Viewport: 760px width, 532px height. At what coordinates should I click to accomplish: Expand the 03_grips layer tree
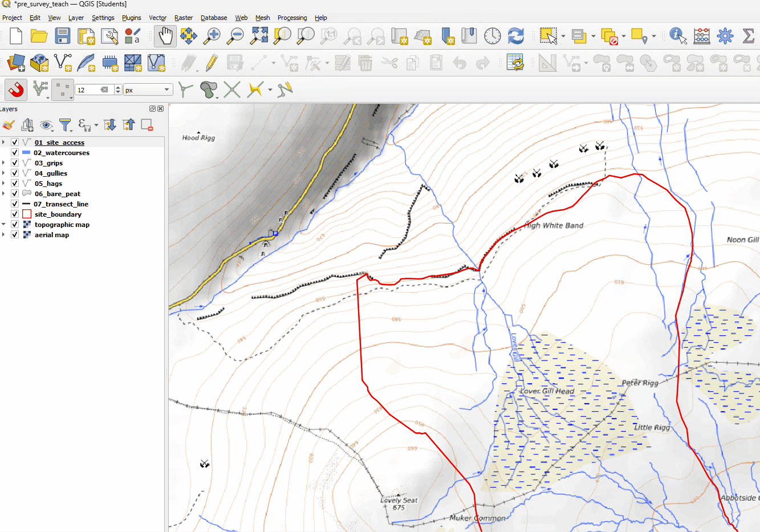click(4, 163)
